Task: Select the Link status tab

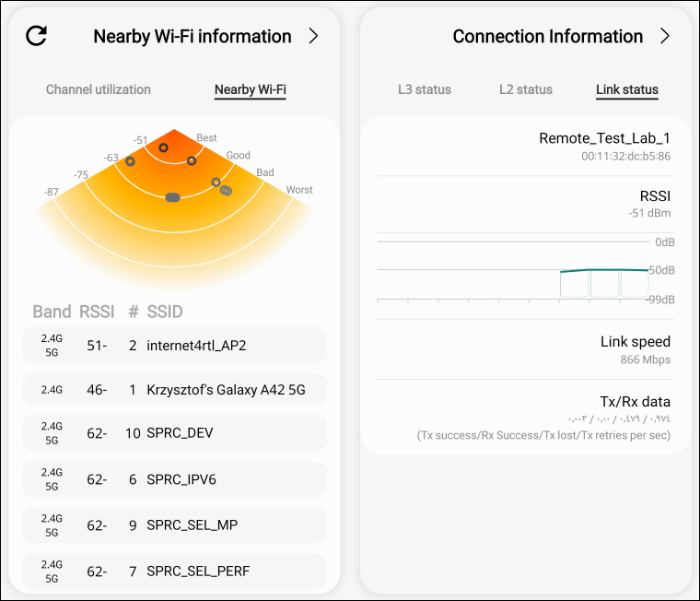Action: [627, 89]
